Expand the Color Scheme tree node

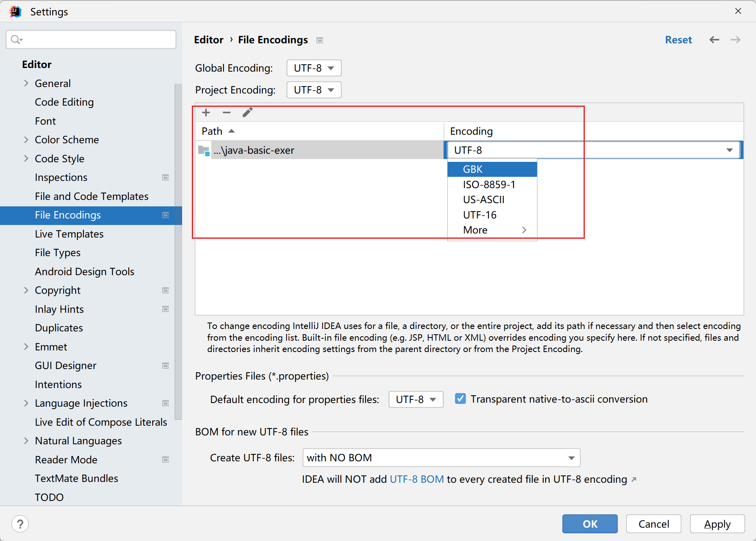26,140
